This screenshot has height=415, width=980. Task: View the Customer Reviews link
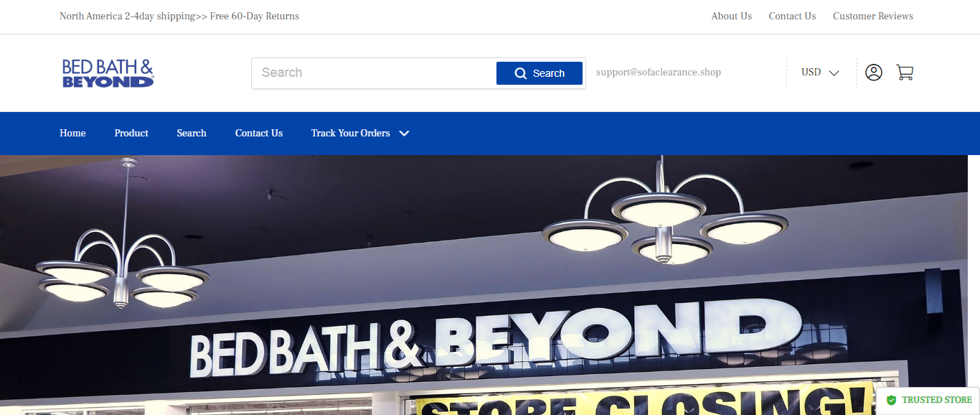pos(872,16)
